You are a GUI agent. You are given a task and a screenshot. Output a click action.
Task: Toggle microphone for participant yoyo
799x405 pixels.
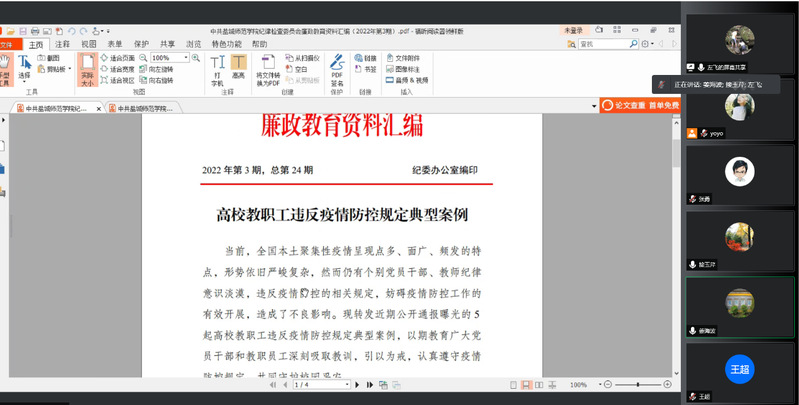click(x=694, y=133)
